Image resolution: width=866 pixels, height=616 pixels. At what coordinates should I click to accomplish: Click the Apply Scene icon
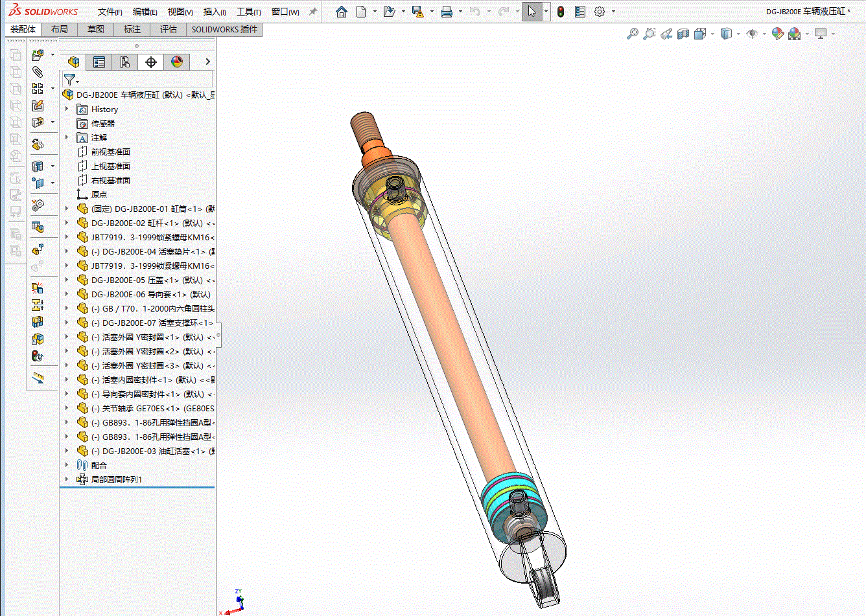pos(795,34)
